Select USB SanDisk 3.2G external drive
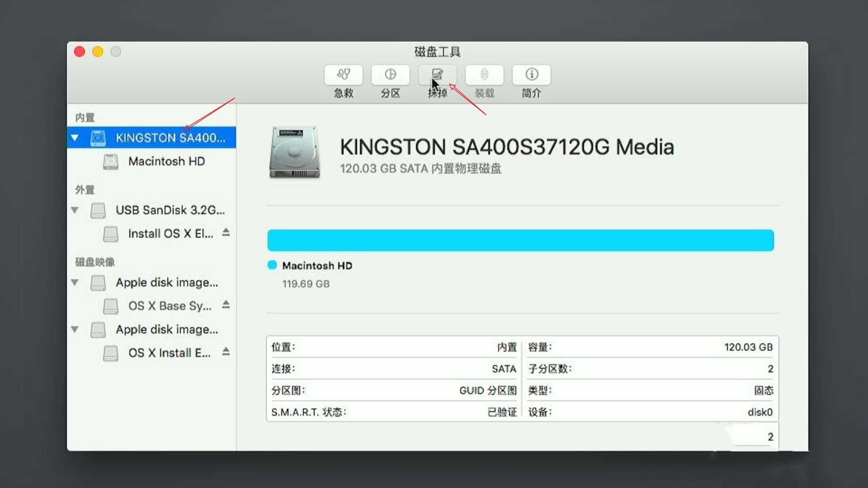The image size is (868, 488). (x=170, y=210)
